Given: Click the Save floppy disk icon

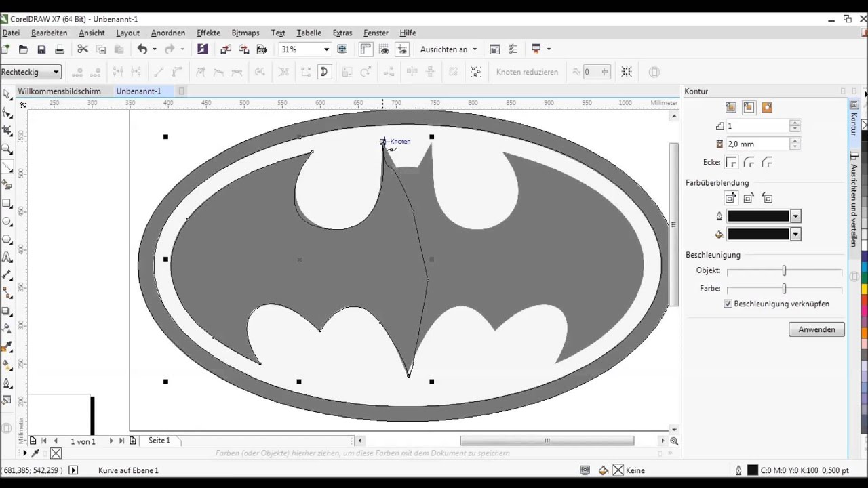Looking at the screenshot, I should click(x=41, y=49).
